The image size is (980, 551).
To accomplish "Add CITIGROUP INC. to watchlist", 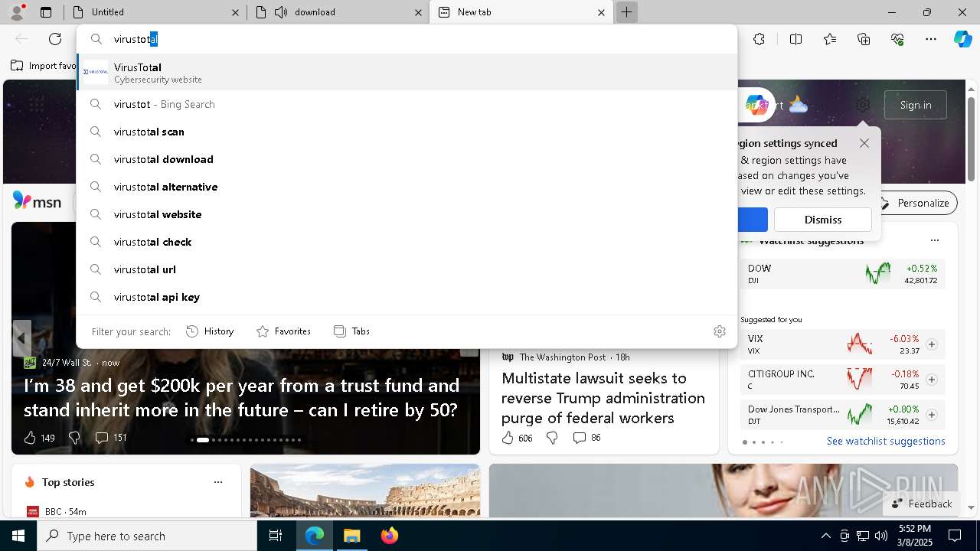I will pyautogui.click(x=931, y=380).
